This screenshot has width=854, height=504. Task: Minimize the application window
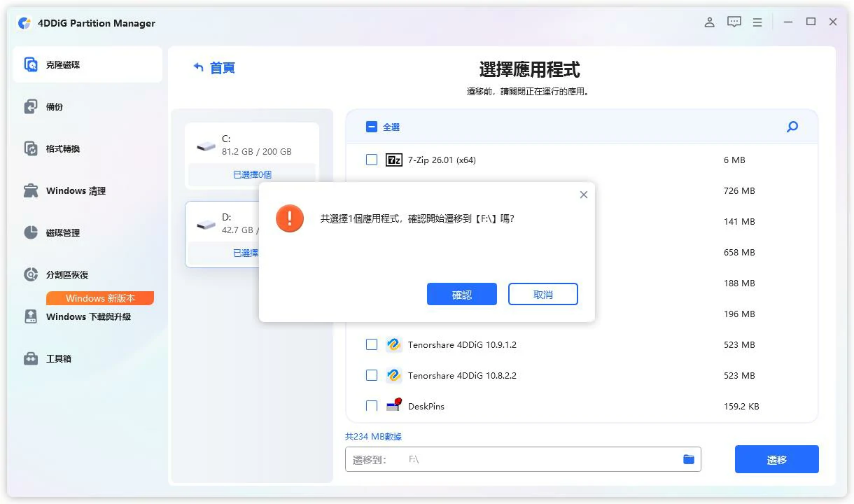[788, 22]
